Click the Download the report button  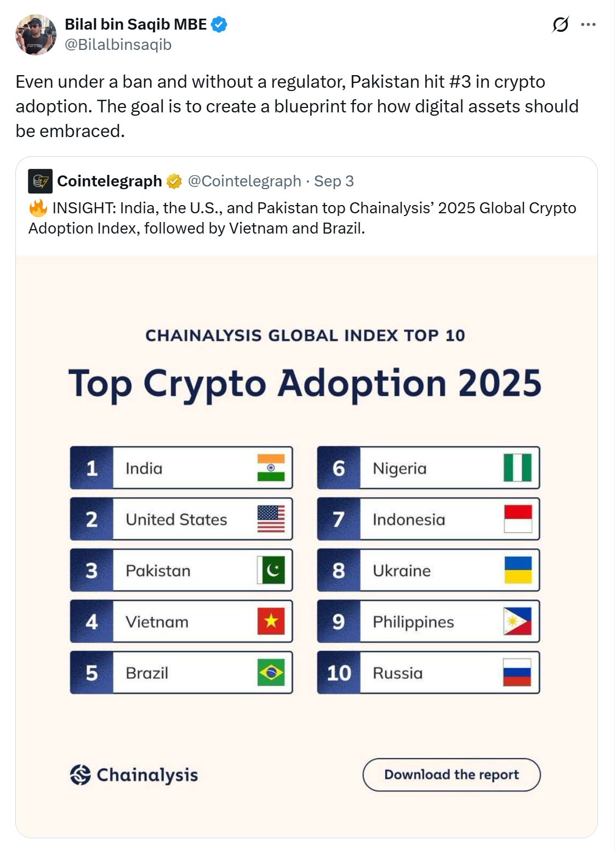(451, 775)
